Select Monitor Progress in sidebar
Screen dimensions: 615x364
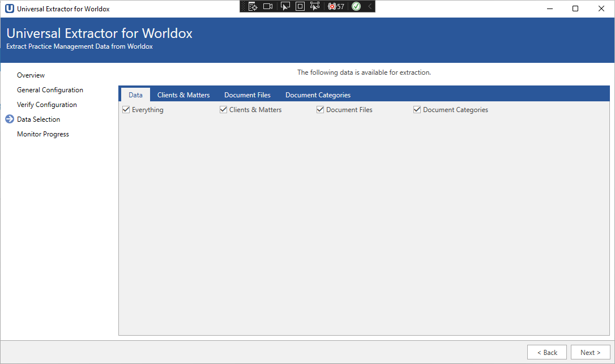[x=42, y=134]
